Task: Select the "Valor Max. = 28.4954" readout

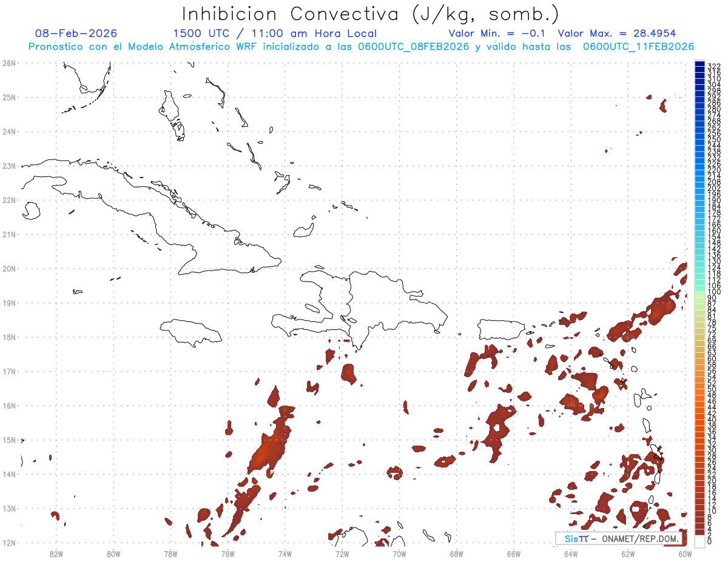Action: (617, 33)
